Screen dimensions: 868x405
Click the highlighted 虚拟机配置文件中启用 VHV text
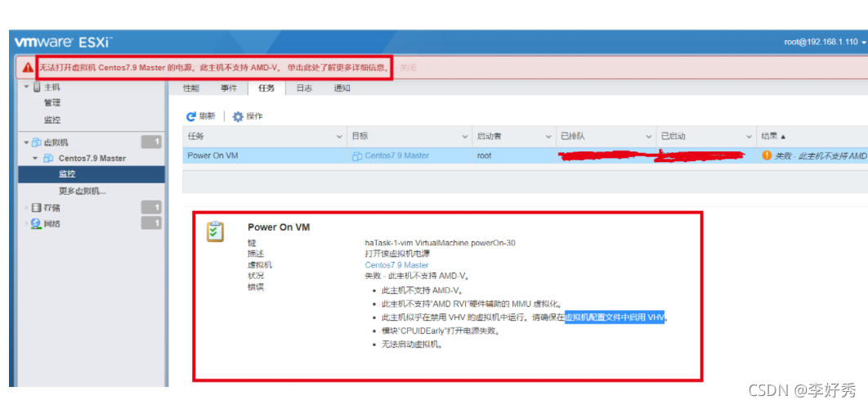tap(615, 317)
